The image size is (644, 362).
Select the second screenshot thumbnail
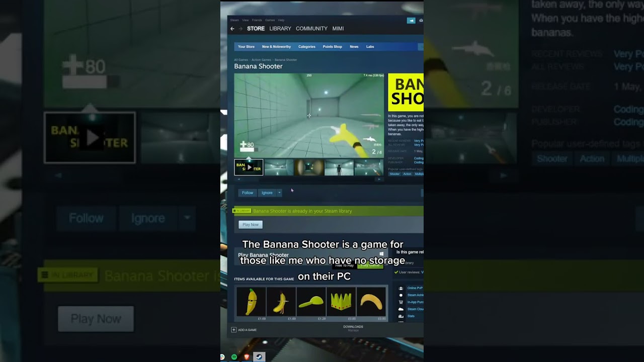[x=279, y=167]
